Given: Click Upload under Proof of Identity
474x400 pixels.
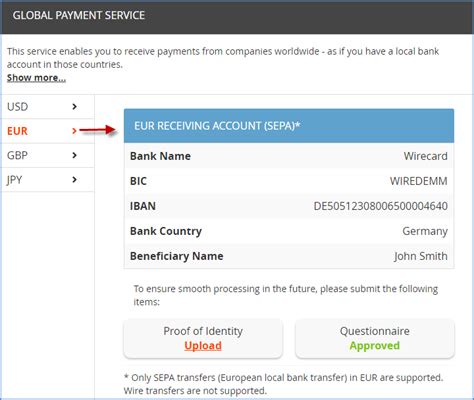Looking at the screenshot, I should click(203, 346).
